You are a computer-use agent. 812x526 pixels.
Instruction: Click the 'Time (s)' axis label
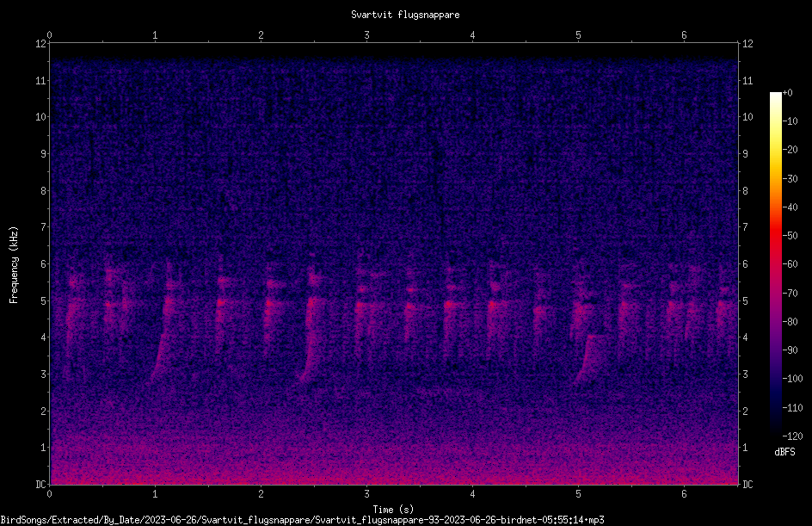393,510
